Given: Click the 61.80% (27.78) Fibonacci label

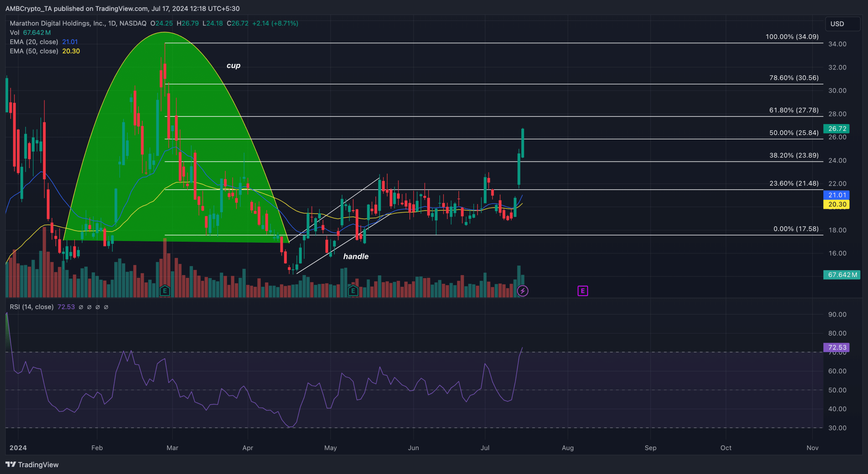Looking at the screenshot, I should tap(794, 110).
